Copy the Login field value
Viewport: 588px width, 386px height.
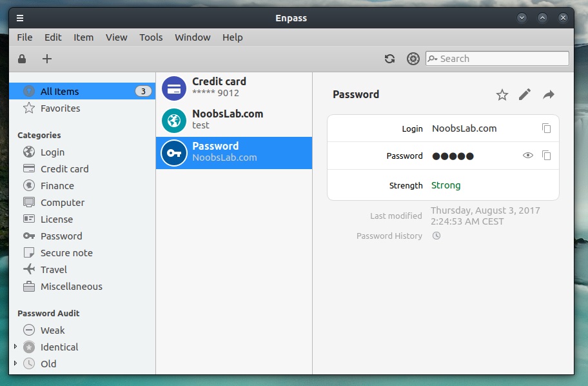[x=546, y=128]
